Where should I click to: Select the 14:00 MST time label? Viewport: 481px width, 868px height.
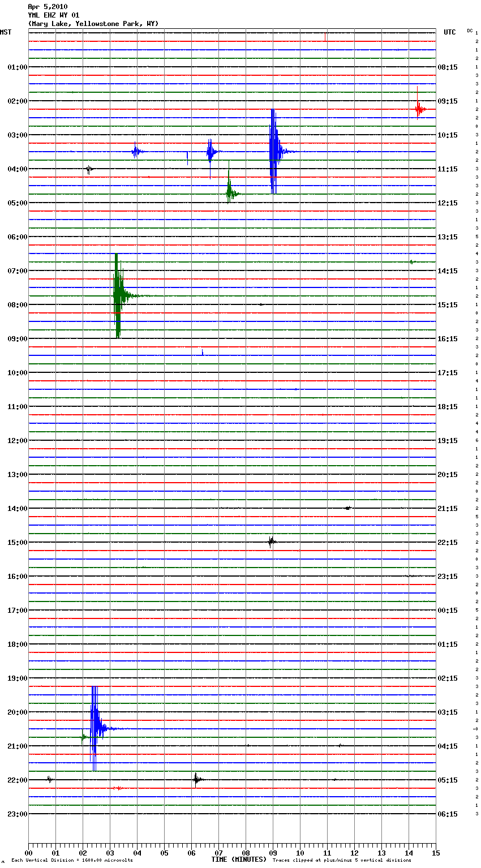click(18, 509)
